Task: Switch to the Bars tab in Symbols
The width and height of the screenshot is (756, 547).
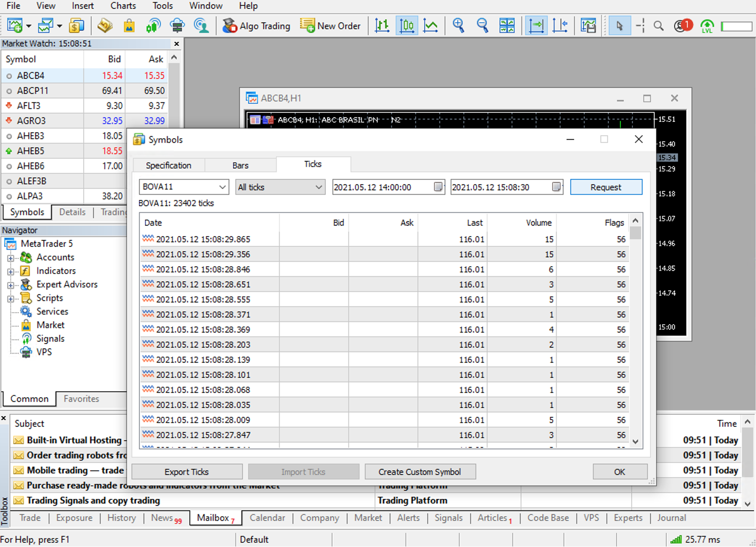Action: (x=240, y=165)
